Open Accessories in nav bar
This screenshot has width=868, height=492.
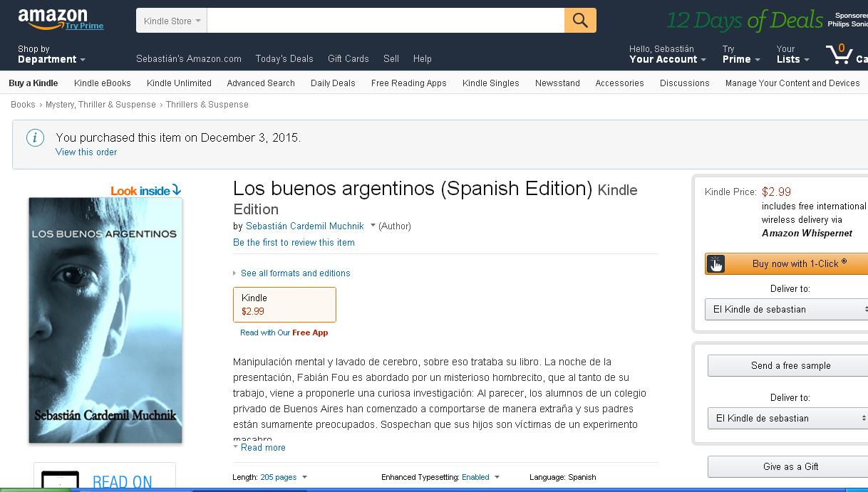pyautogui.click(x=619, y=83)
